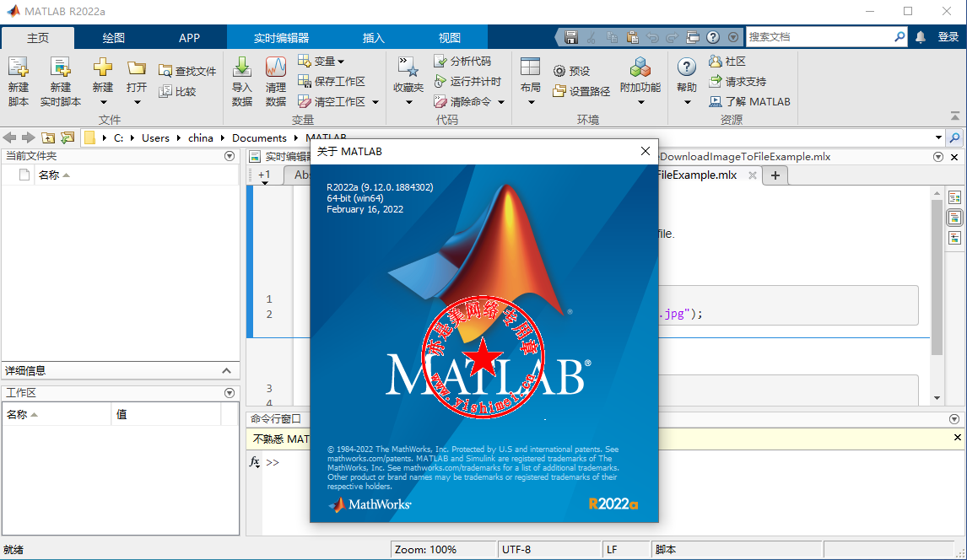Click Analyze Code (分析代码)
The height and width of the screenshot is (560, 967).
tap(462, 61)
